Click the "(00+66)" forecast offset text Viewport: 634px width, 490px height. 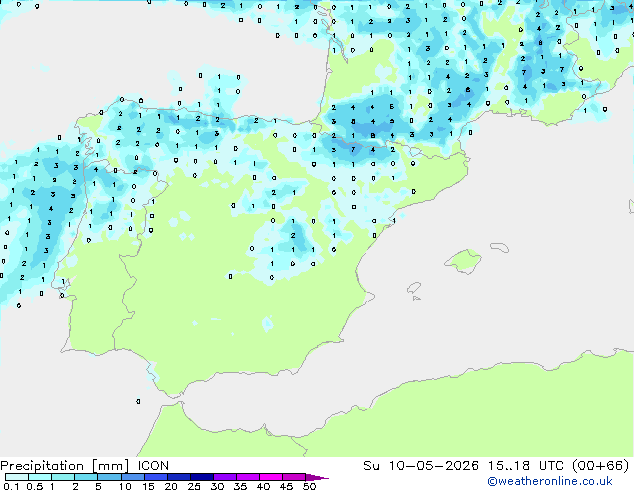(601, 466)
